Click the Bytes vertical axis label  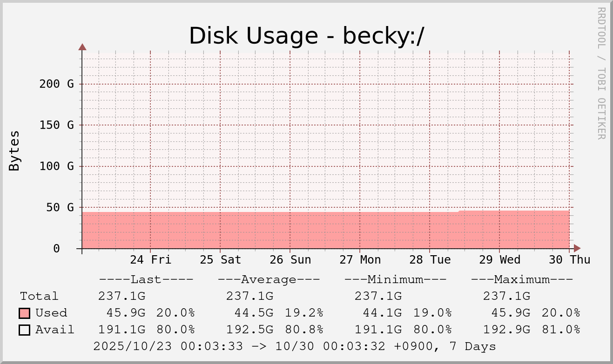[x=14, y=151]
